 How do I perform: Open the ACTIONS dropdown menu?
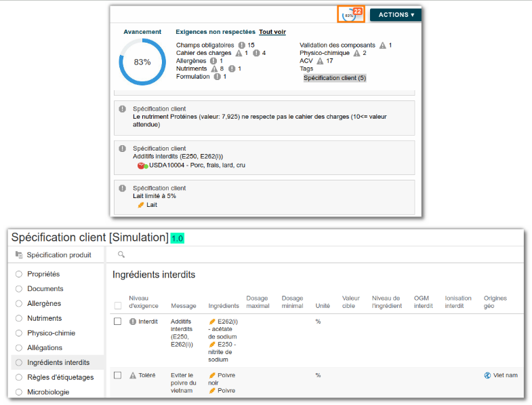396,15
